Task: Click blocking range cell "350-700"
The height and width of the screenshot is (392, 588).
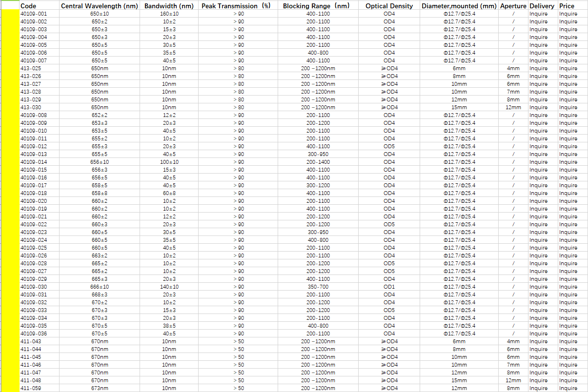Action: pos(318,287)
